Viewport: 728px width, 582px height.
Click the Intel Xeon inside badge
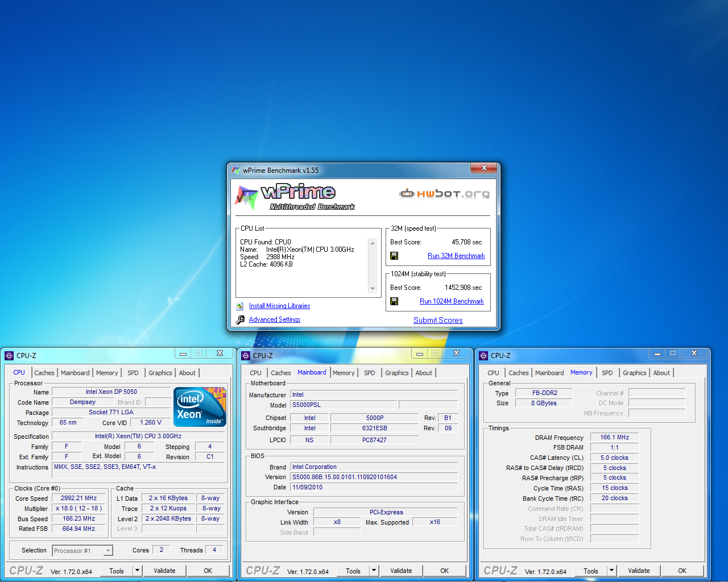click(x=200, y=407)
